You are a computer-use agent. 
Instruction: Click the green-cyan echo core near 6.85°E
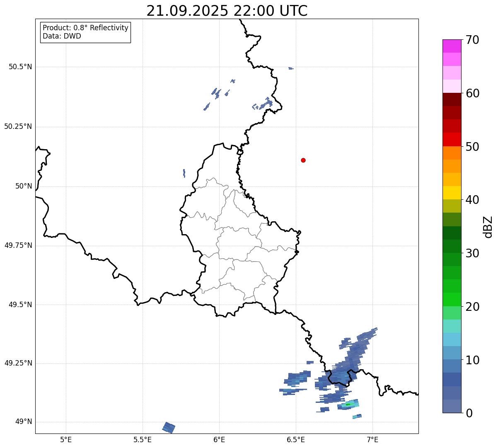tap(348, 404)
